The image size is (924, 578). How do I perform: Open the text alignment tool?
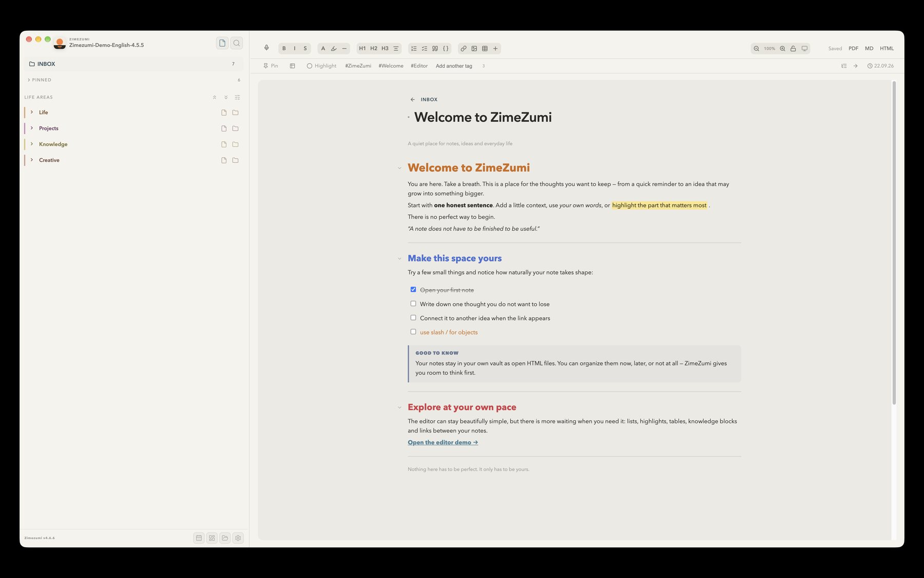point(396,48)
